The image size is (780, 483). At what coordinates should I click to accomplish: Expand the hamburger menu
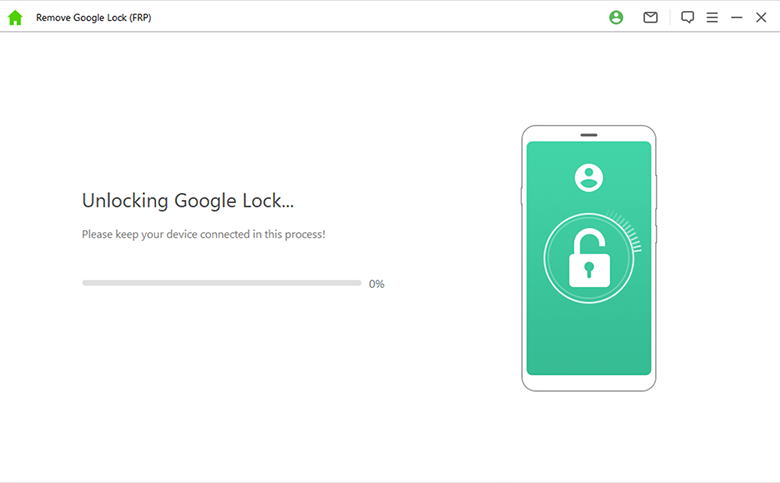[x=712, y=18]
